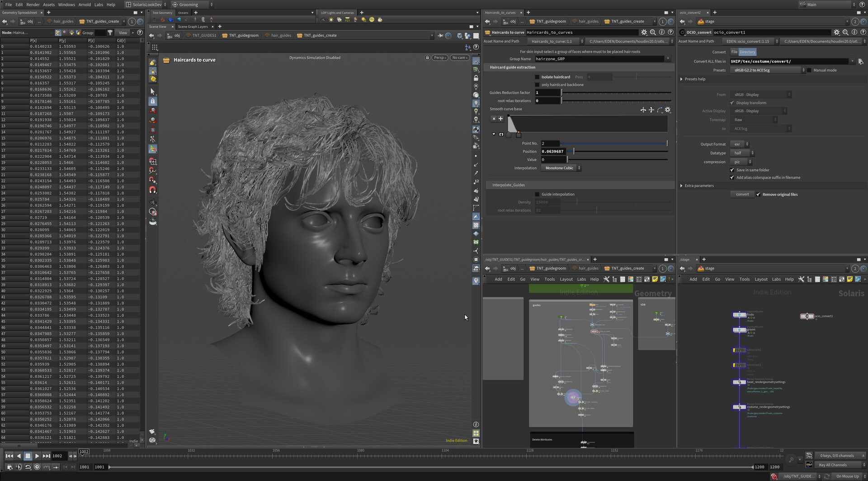The image size is (868, 481).
Task: Switch to the Scene Graph Layers tab
Action: point(193,27)
